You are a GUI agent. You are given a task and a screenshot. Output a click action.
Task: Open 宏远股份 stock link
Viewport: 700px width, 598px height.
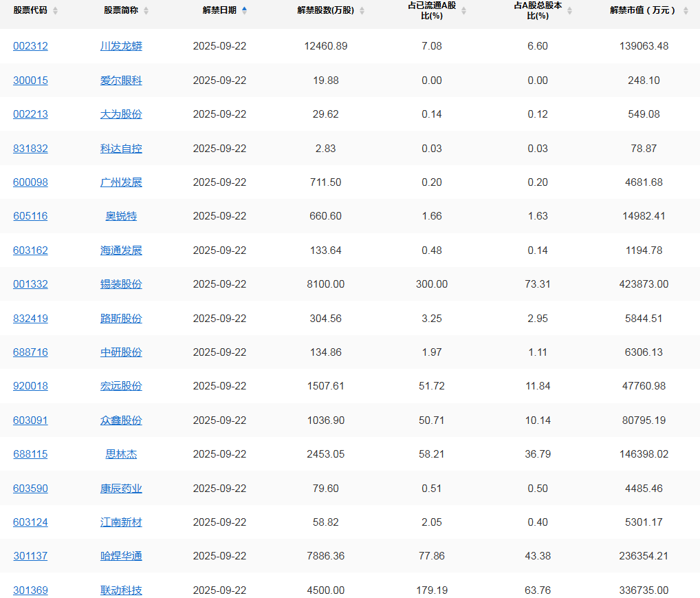click(121, 386)
